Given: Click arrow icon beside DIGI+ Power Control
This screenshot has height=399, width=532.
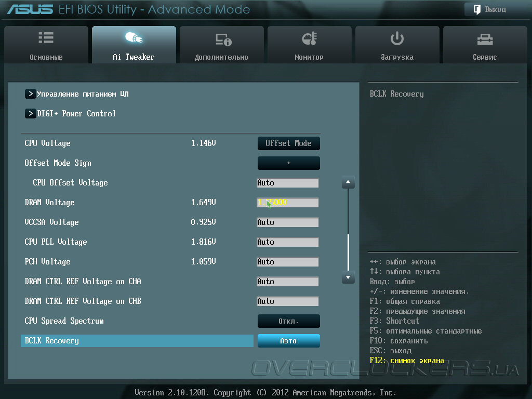Looking at the screenshot, I should coord(31,114).
